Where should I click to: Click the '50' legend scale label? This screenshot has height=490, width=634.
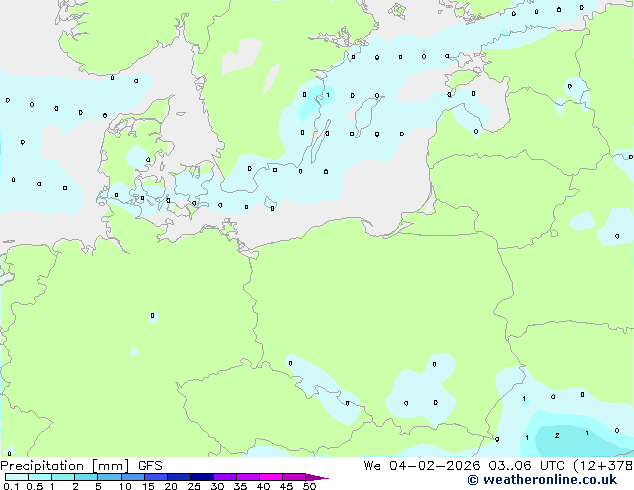tap(309, 486)
